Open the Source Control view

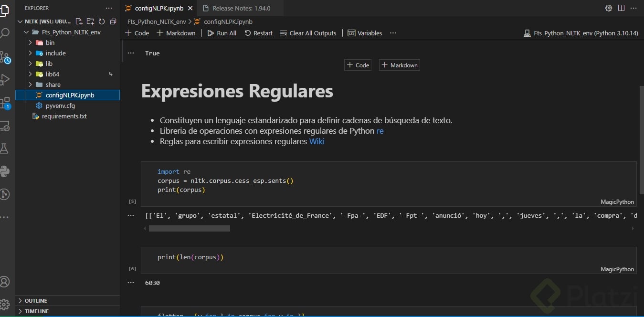(x=5, y=57)
